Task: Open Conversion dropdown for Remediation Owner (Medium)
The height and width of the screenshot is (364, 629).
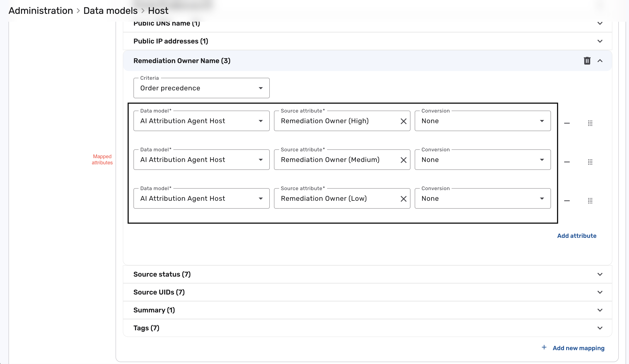Action: click(483, 160)
